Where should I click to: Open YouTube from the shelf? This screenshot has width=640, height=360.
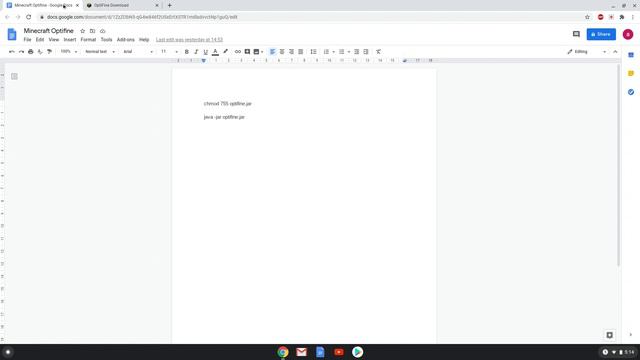(x=339, y=352)
